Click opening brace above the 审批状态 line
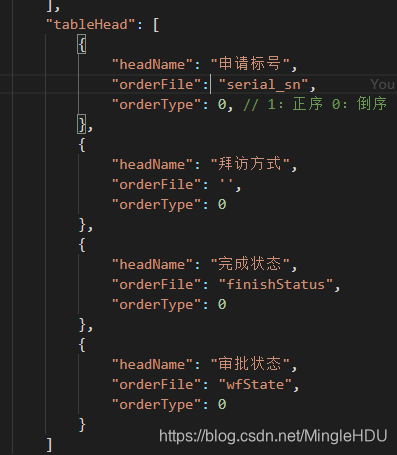Screen dimensions: 397x455 82,345
